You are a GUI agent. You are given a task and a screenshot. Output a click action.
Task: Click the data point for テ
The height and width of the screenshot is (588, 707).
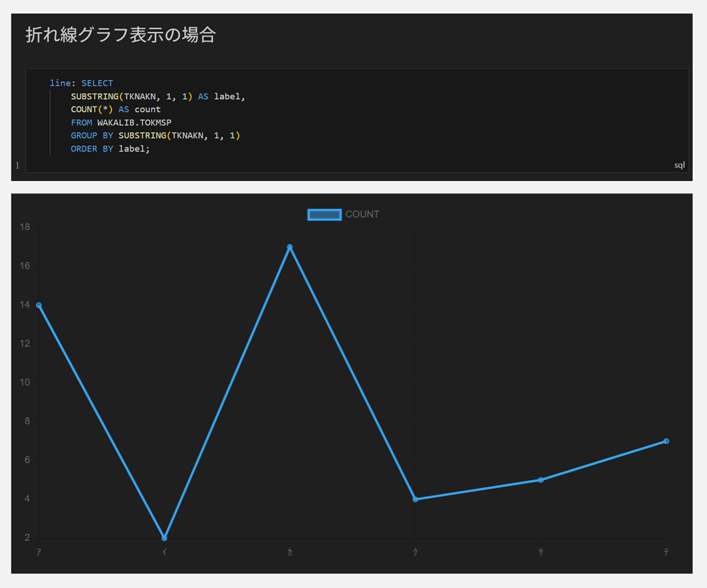click(x=666, y=441)
